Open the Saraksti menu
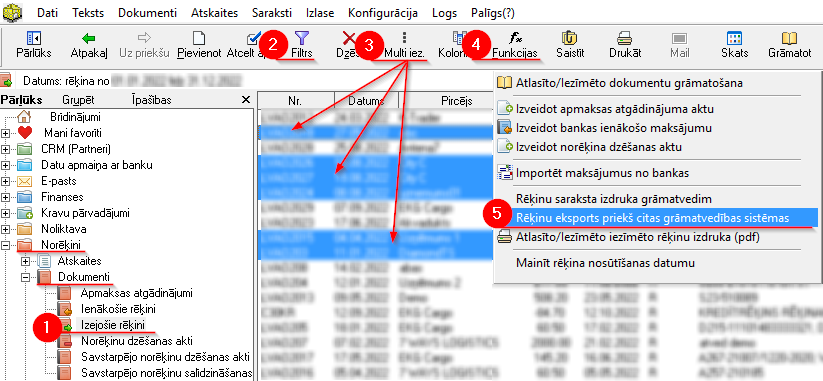Screen dimensions: 823x381 (x=271, y=13)
